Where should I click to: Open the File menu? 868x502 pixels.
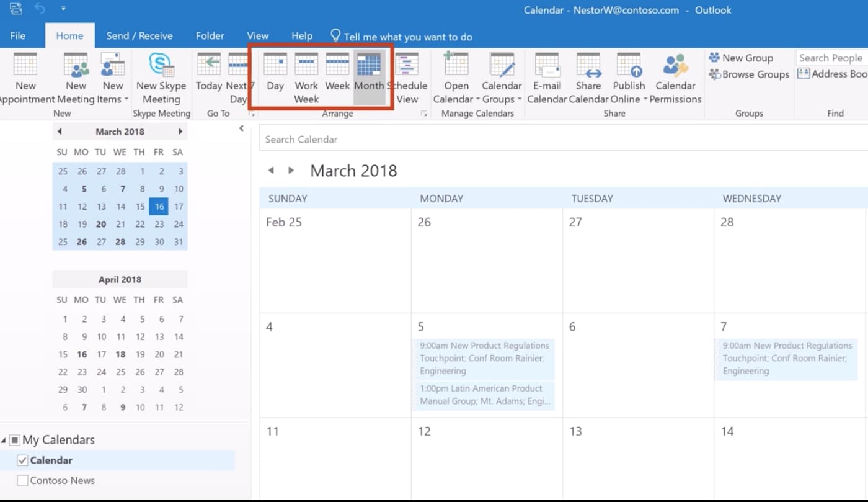tap(18, 36)
